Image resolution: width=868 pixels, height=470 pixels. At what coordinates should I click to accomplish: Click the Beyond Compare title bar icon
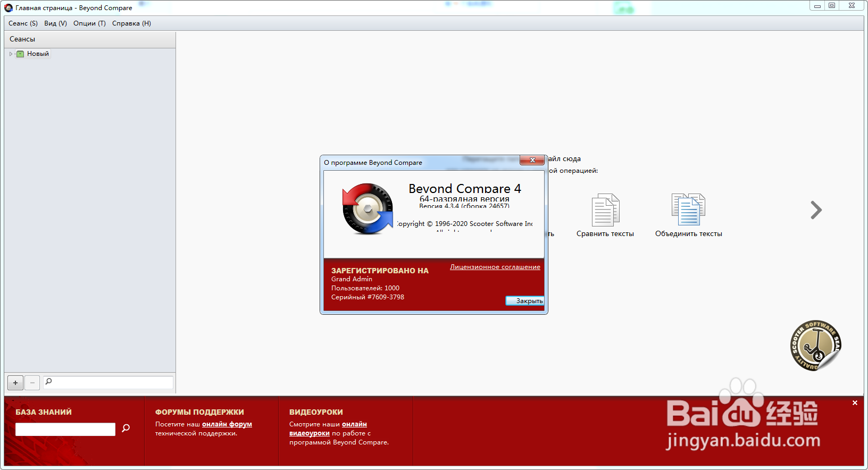click(9, 8)
